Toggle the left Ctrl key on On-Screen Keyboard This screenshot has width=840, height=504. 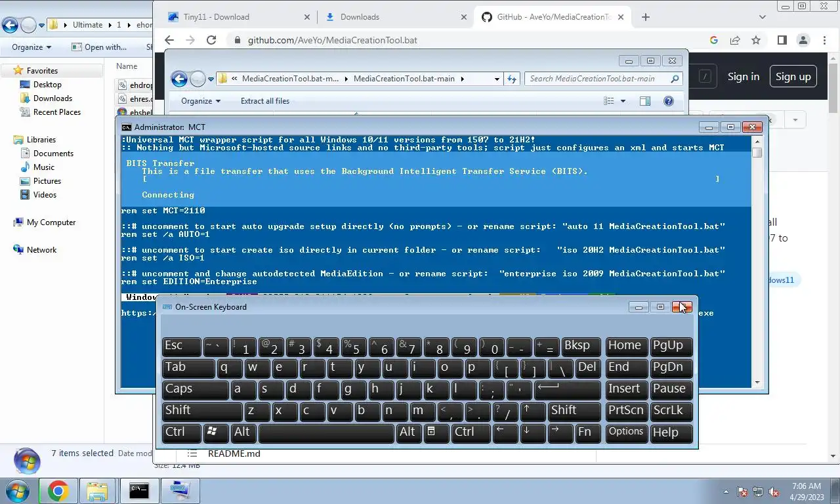(182, 432)
